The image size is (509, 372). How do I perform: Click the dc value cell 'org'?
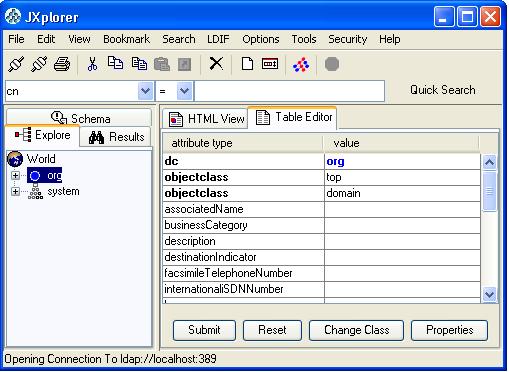402,161
